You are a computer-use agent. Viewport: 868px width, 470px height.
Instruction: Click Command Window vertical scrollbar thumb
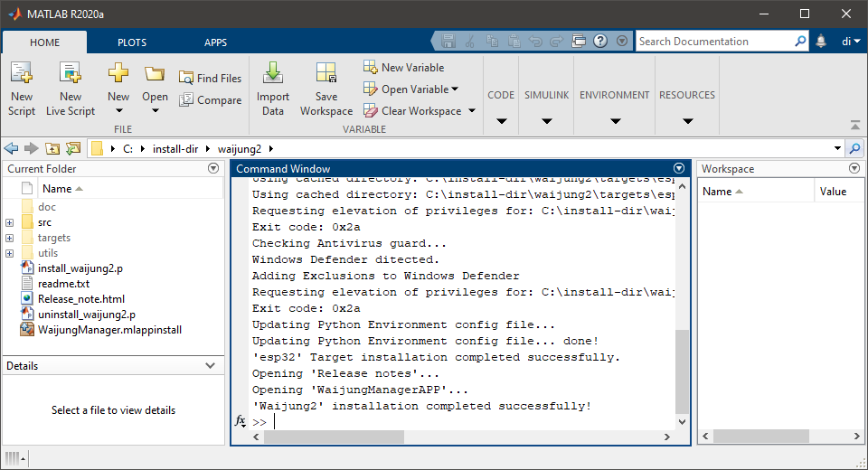click(x=682, y=371)
